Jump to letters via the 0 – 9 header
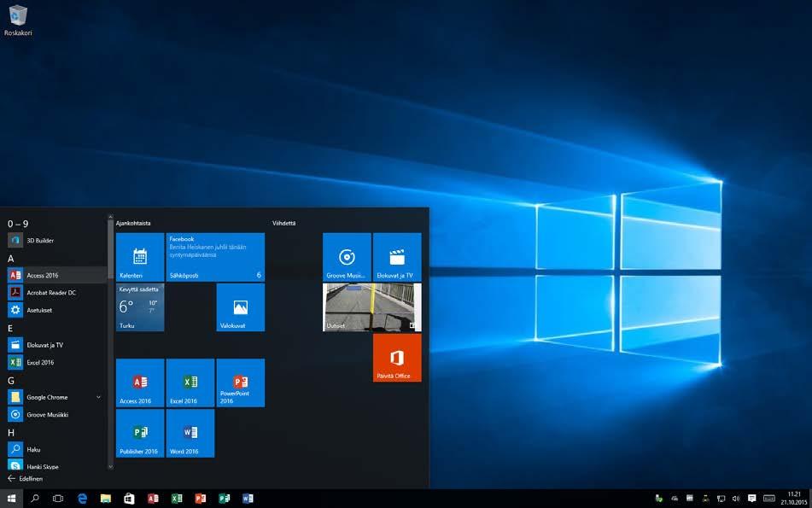 pyautogui.click(x=18, y=224)
